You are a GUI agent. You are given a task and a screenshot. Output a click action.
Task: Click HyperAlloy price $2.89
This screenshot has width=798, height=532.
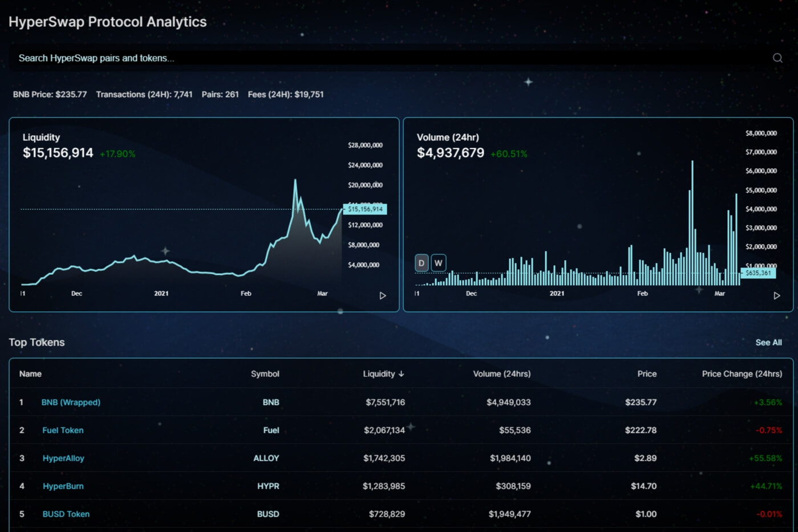tap(645, 458)
